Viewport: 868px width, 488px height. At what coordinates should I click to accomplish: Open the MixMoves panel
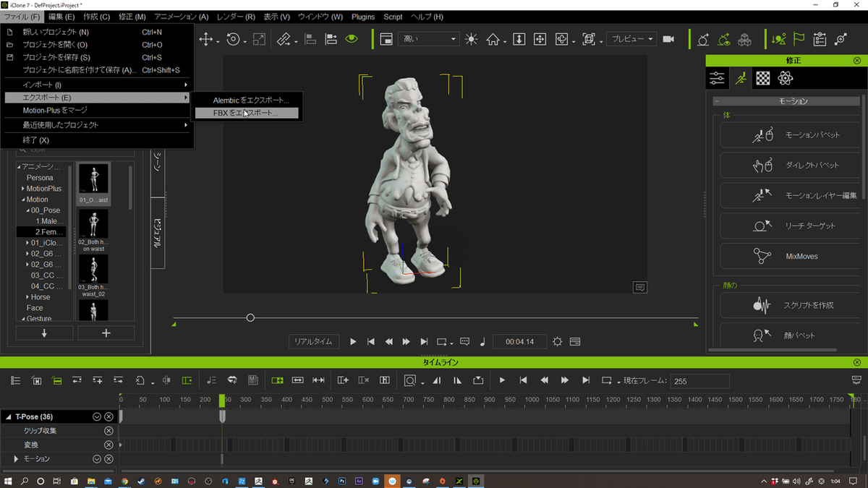789,257
